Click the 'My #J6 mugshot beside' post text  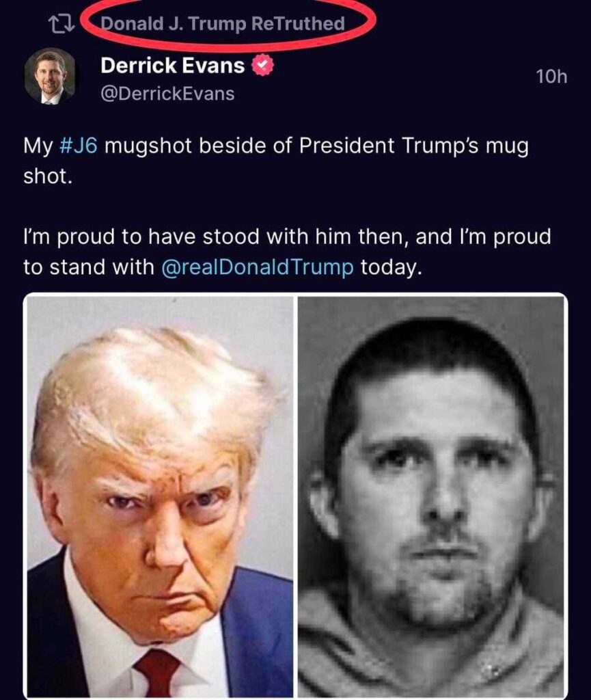pyautogui.click(x=275, y=161)
